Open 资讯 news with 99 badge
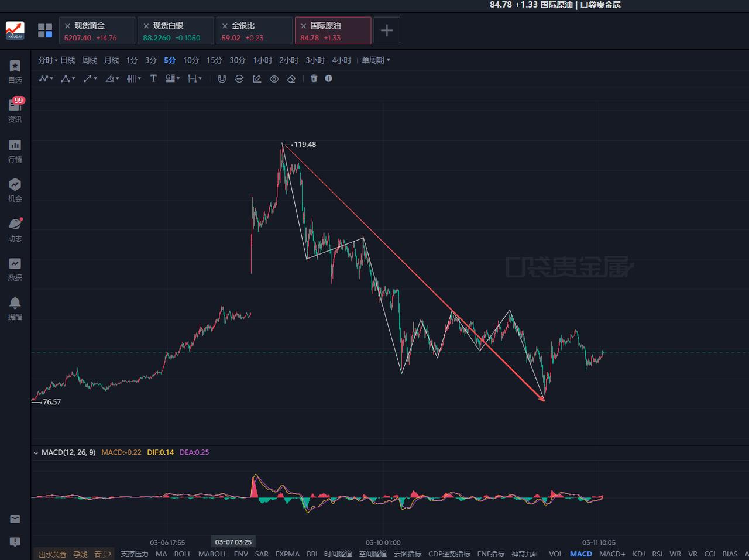Viewport: 749px width, 560px height. [x=15, y=111]
